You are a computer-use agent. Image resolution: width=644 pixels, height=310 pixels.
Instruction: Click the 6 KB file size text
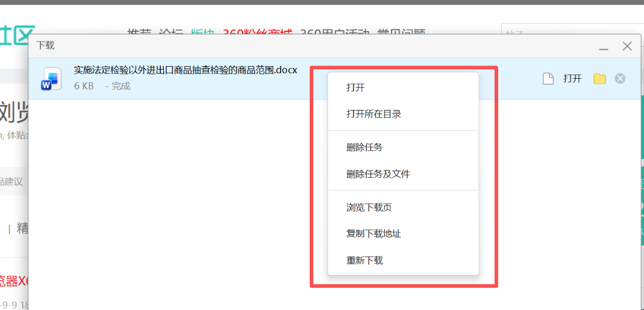84,86
